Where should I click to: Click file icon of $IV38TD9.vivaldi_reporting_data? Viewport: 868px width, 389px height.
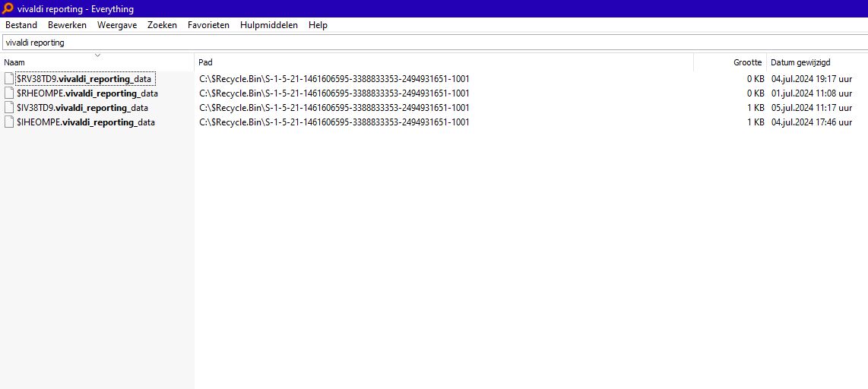pos(9,107)
